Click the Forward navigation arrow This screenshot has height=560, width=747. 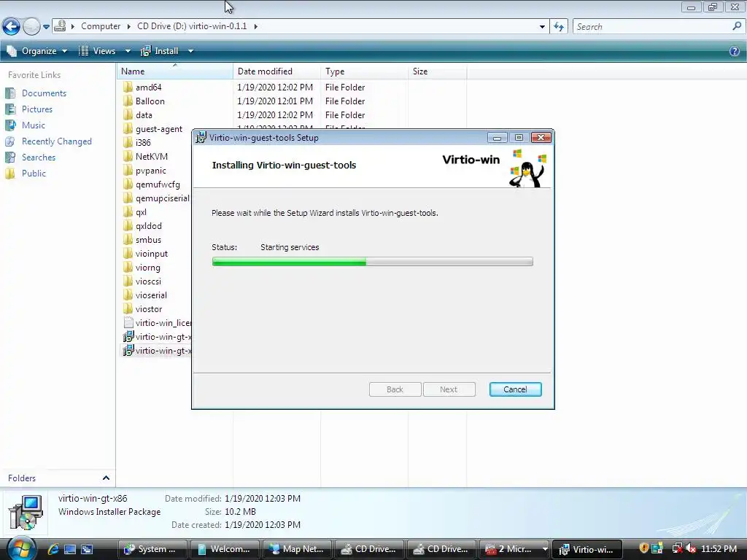click(x=31, y=26)
